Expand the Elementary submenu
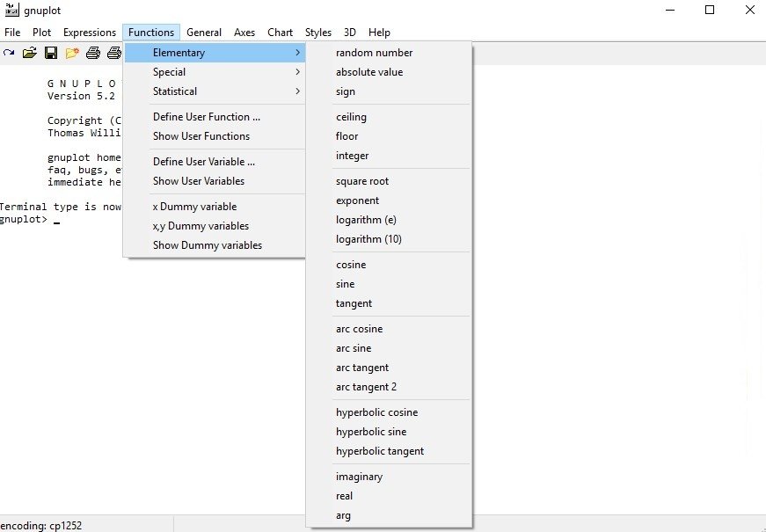The height and width of the screenshot is (532, 766). [x=215, y=53]
